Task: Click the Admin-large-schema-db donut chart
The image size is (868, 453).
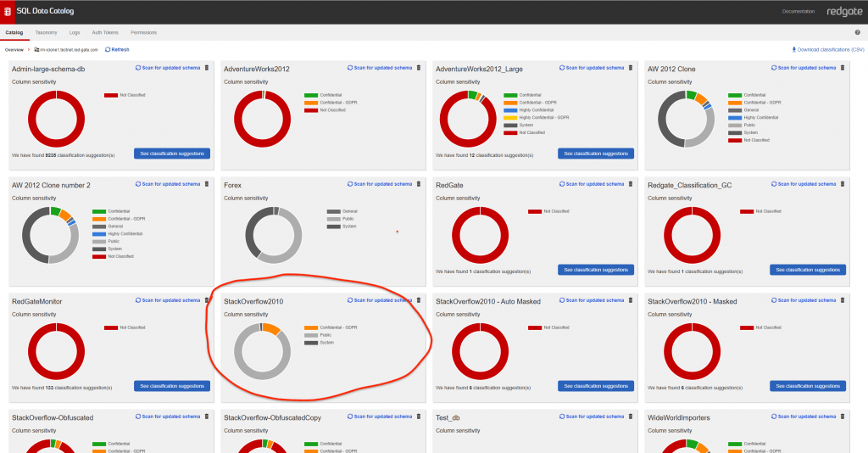Action: tap(57, 119)
